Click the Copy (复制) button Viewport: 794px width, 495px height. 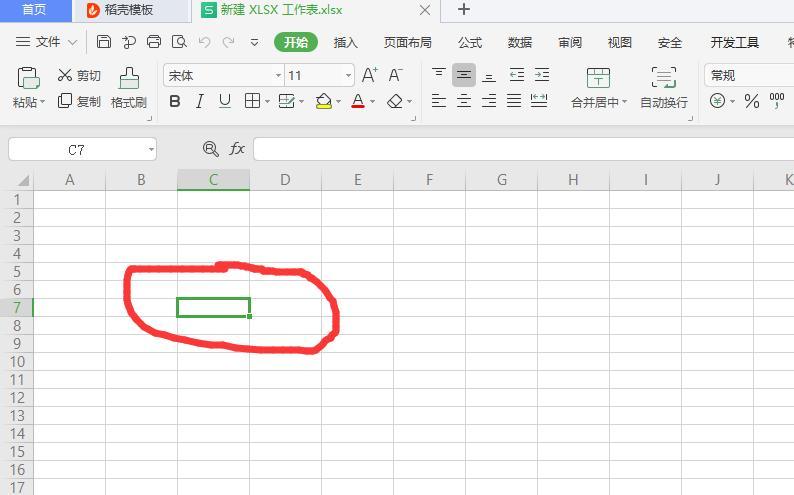point(79,101)
